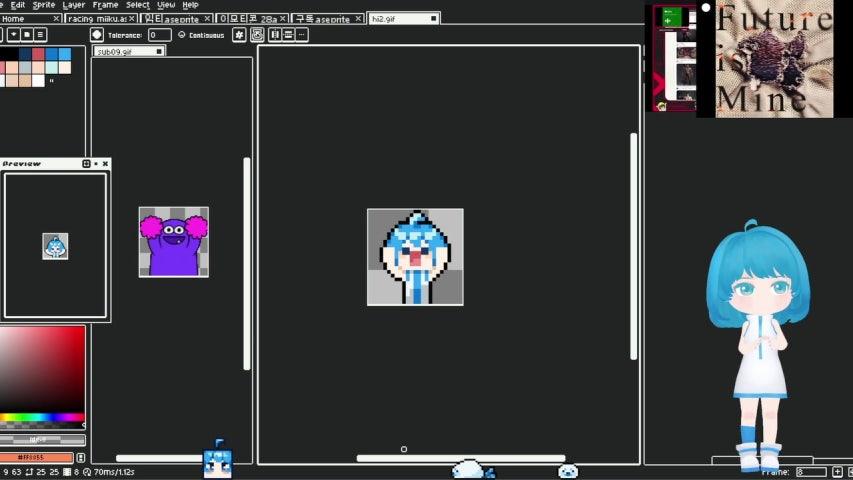Screen dimensions: 853x480
Task: Open the Frame menu
Action: click(x=105, y=5)
